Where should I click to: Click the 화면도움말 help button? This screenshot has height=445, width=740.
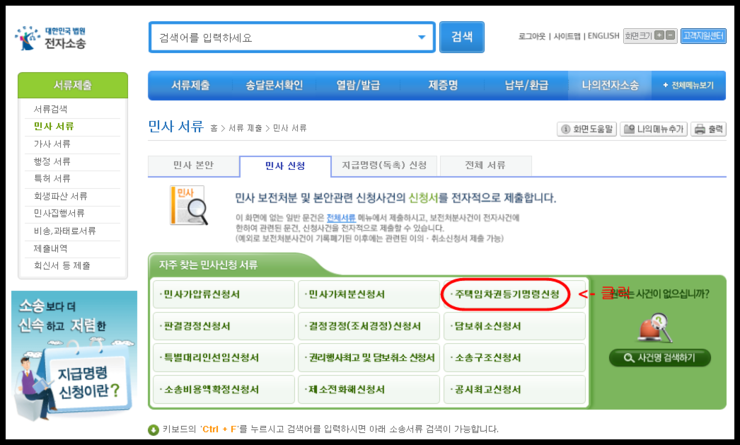coord(587,129)
